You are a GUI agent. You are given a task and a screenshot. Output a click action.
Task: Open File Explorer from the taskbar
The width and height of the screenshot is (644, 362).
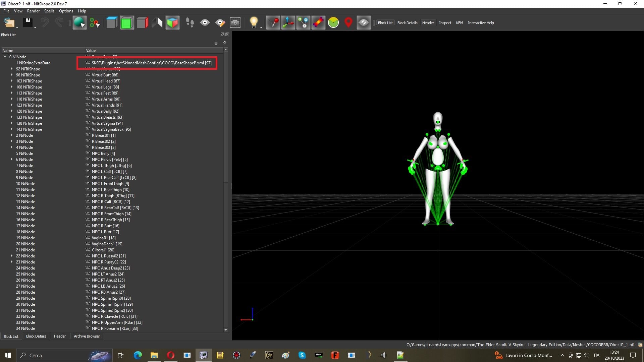(154, 355)
